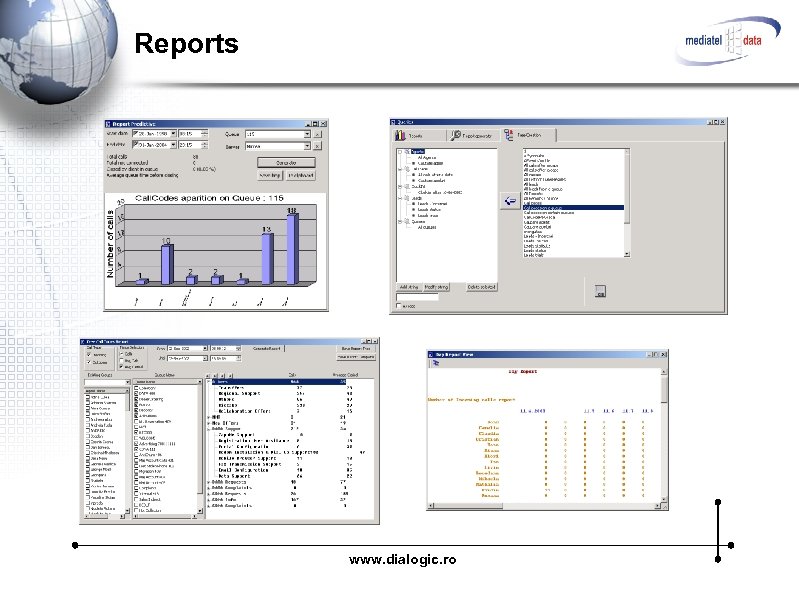Select the highlighted item in Queries list

(573, 208)
